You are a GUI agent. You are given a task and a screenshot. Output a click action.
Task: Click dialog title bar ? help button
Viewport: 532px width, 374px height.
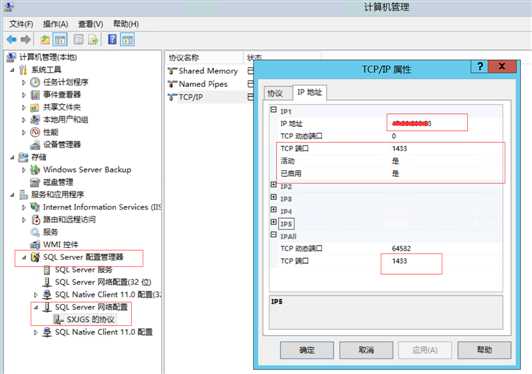point(479,66)
